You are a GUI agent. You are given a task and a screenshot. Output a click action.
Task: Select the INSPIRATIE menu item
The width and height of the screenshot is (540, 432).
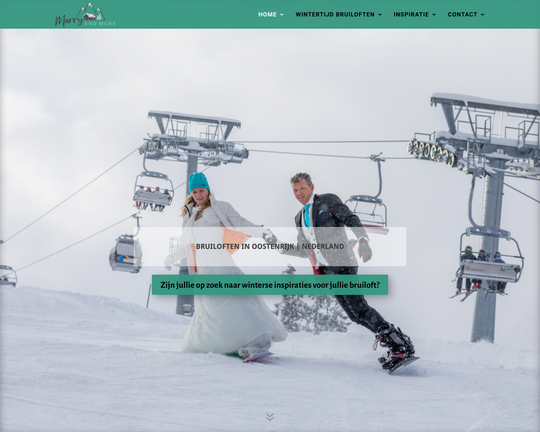[x=411, y=14]
